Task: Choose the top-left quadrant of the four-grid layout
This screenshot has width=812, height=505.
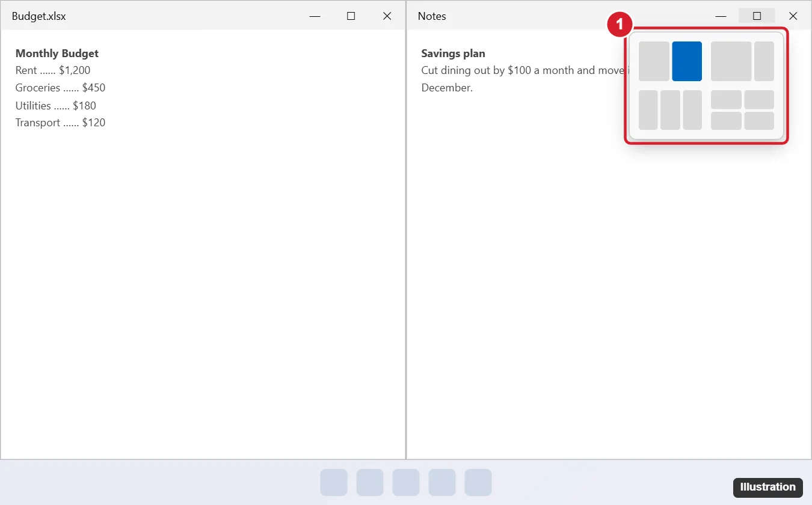Action: pyautogui.click(x=726, y=100)
